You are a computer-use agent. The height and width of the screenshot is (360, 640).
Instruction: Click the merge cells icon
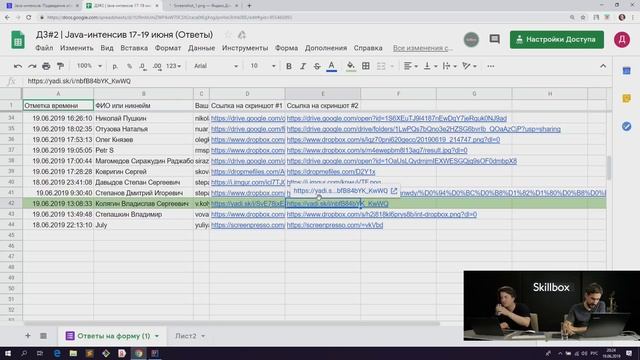381,66
